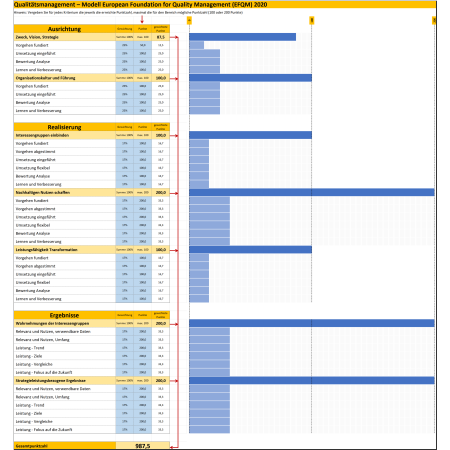450x450 pixels.
Task: Click dark blue bar for Zweck, Vision, Strategie
Action: (242, 37)
